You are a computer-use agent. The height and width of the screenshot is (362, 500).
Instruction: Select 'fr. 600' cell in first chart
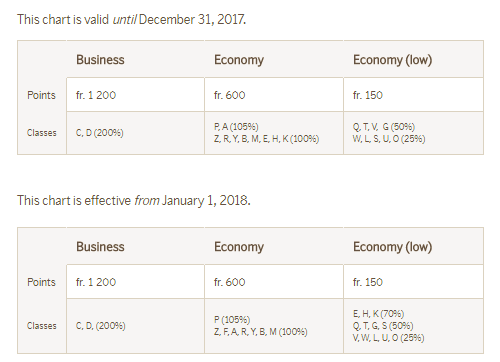(x=274, y=95)
